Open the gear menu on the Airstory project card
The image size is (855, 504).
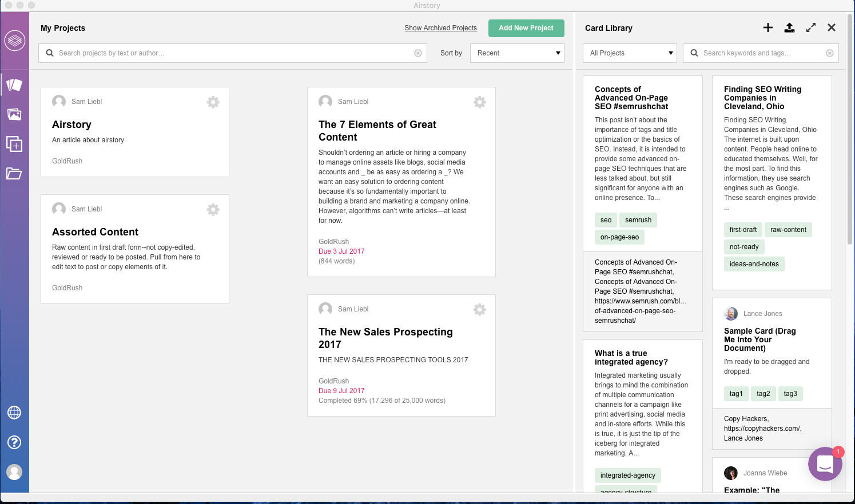(x=213, y=102)
